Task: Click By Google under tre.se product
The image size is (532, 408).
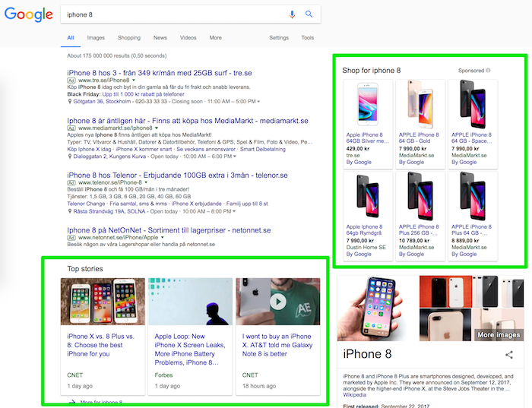Action: pos(359,162)
